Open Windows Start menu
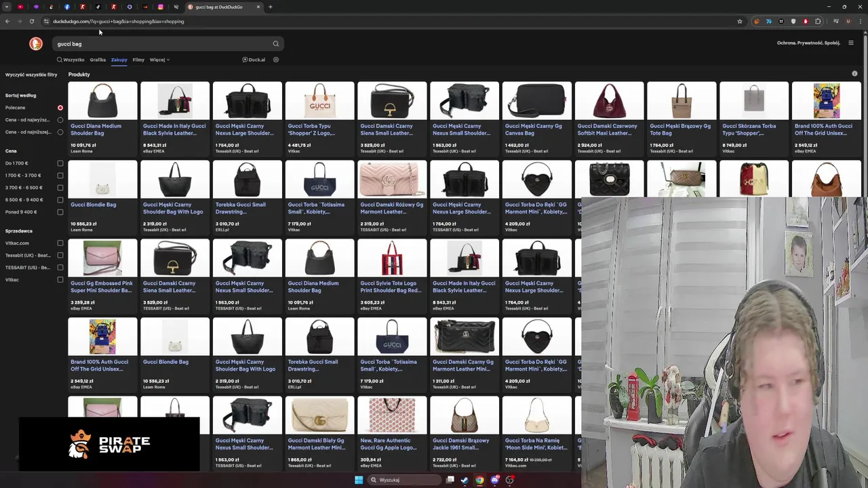 [359, 480]
